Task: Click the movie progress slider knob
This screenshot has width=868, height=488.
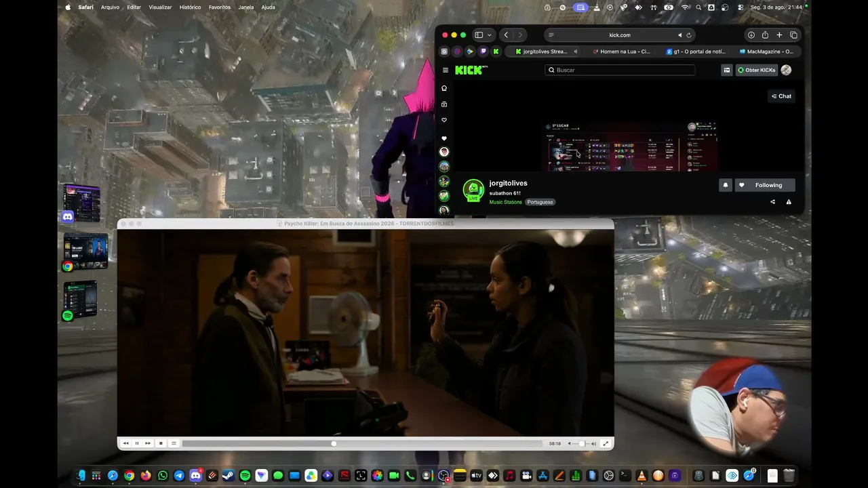Action: click(334, 443)
